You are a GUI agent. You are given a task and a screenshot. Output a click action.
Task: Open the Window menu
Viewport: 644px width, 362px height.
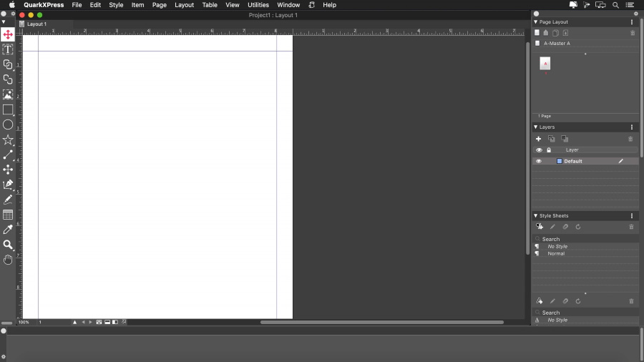pyautogui.click(x=288, y=5)
